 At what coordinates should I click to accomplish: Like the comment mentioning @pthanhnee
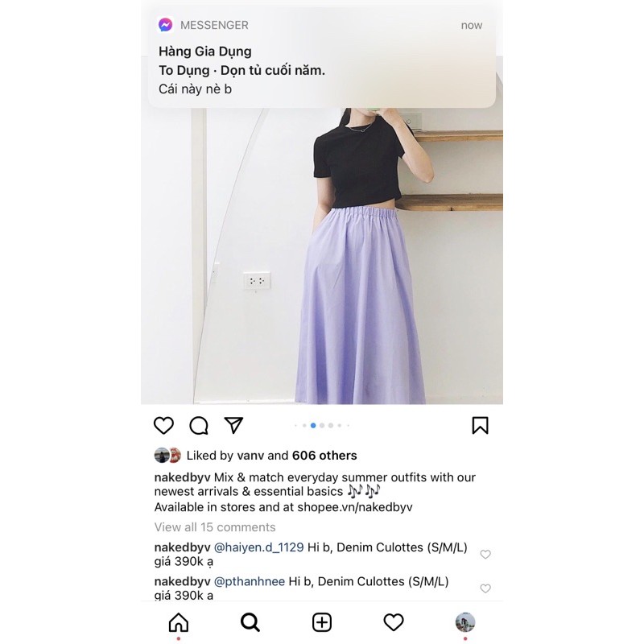coord(485,588)
